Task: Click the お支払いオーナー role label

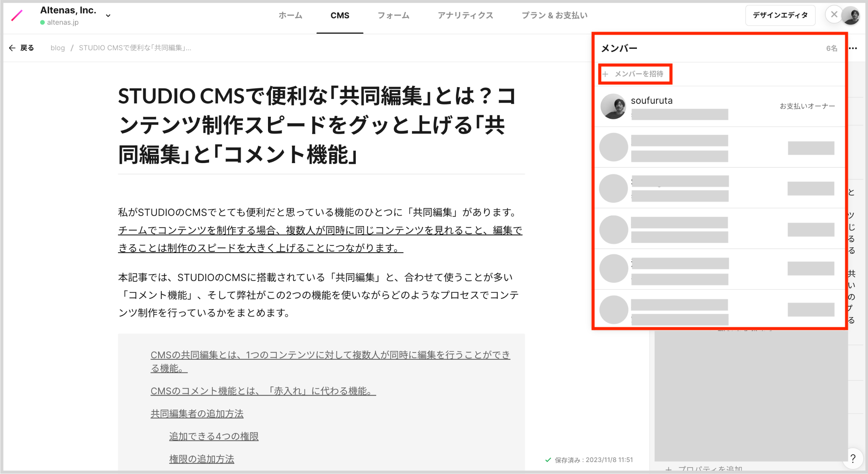Action: tap(807, 106)
